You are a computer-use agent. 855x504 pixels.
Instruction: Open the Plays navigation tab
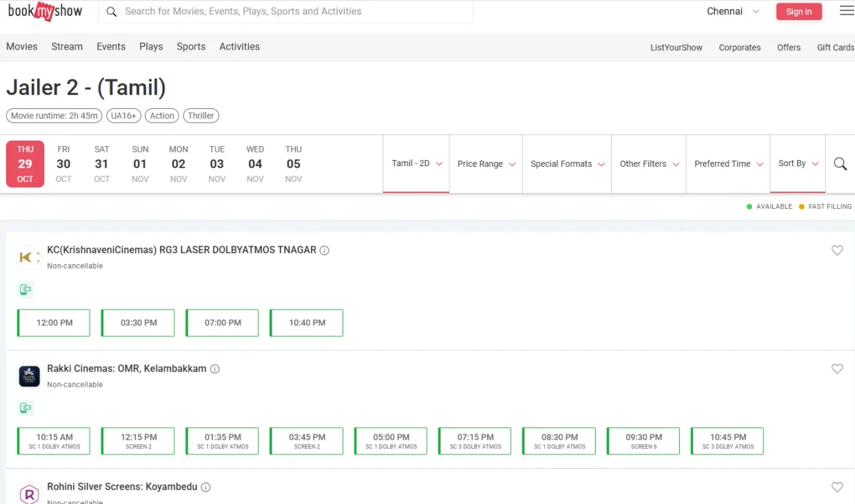tap(151, 47)
